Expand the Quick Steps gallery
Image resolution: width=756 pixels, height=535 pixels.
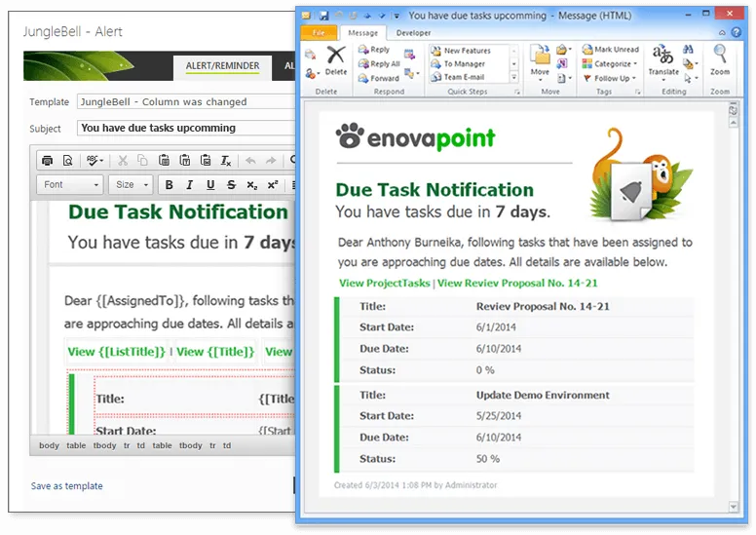pos(514,77)
